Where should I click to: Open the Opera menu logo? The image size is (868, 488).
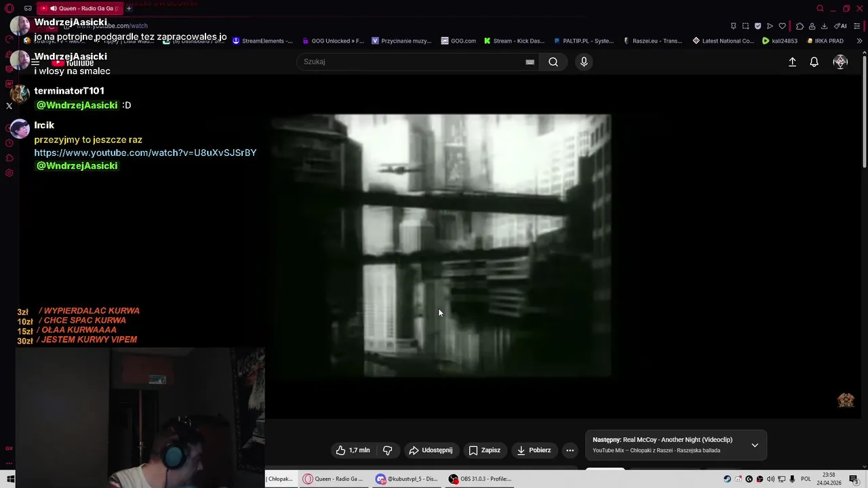point(9,9)
